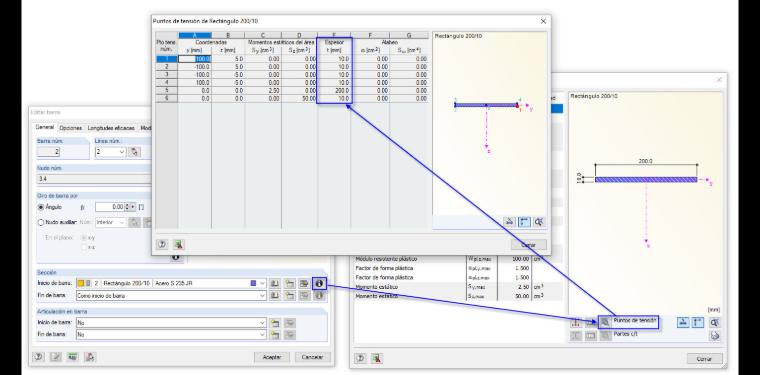Click Momento estático Sy,max row

point(458,287)
